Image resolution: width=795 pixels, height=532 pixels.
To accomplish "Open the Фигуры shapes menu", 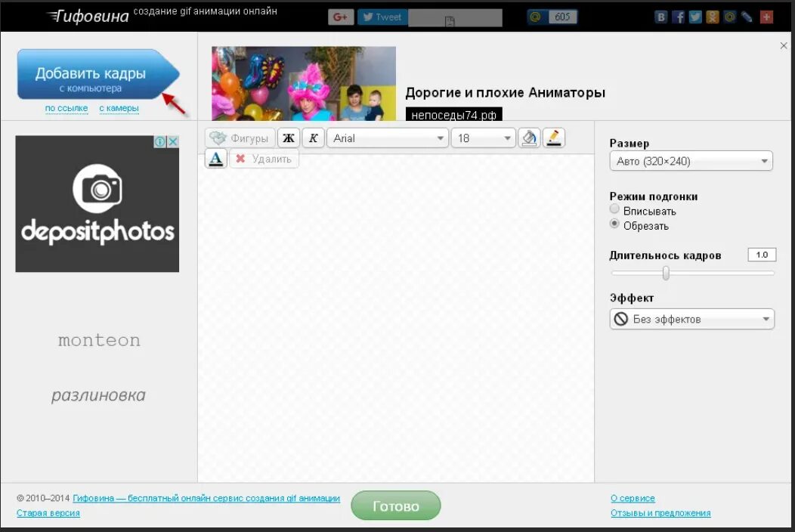I will pyautogui.click(x=240, y=138).
